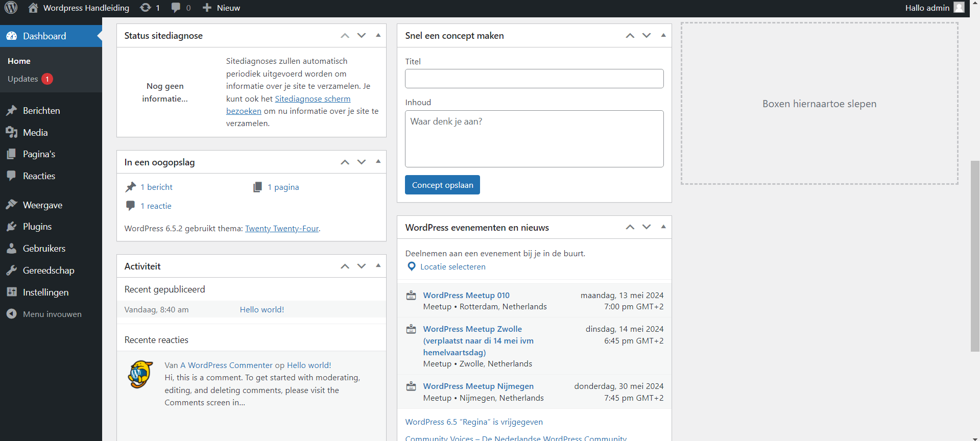Click Nieuw in admin bar

click(x=228, y=8)
